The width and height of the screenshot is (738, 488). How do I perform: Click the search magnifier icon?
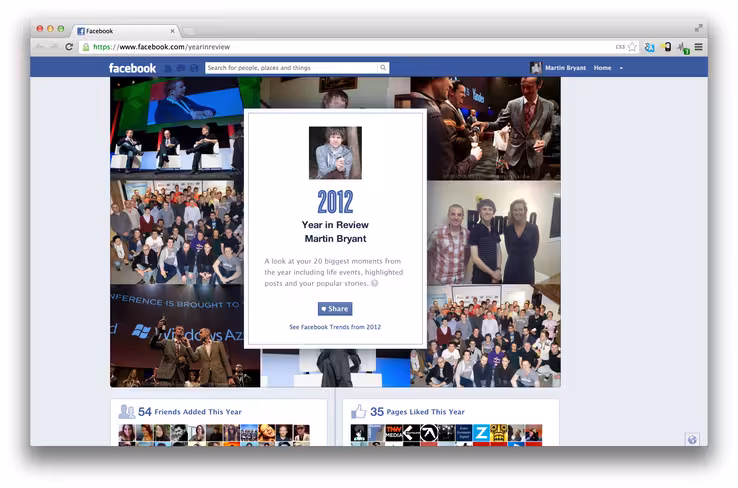tap(383, 68)
